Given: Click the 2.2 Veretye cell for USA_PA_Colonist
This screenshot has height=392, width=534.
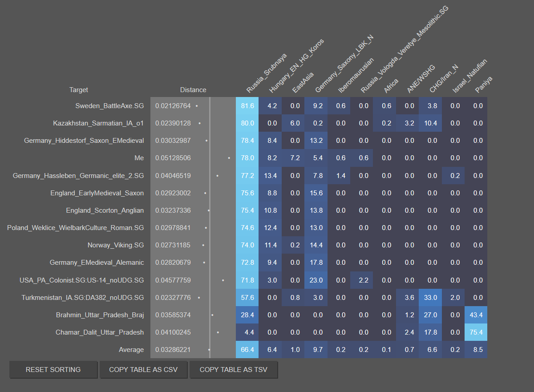Looking at the screenshot, I should (362, 280).
